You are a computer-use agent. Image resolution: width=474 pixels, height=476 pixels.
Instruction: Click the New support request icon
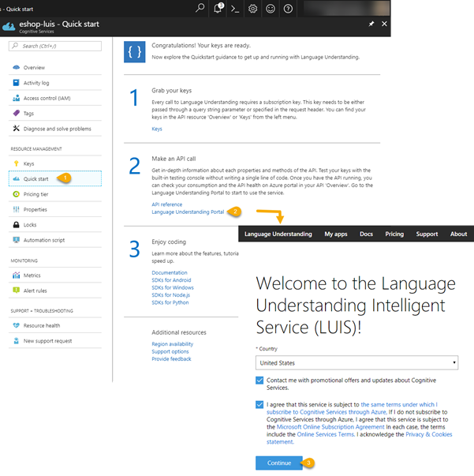(x=16, y=340)
